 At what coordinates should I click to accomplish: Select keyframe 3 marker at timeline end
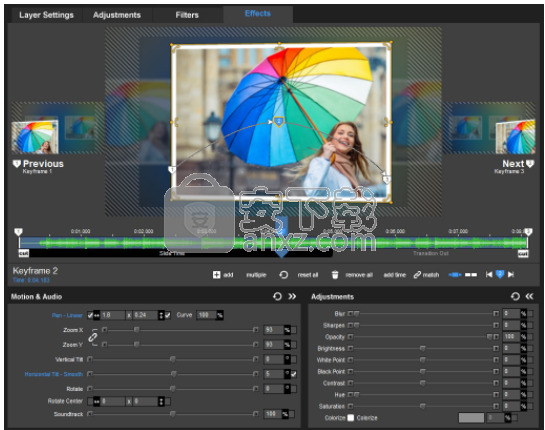pos(528,232)
